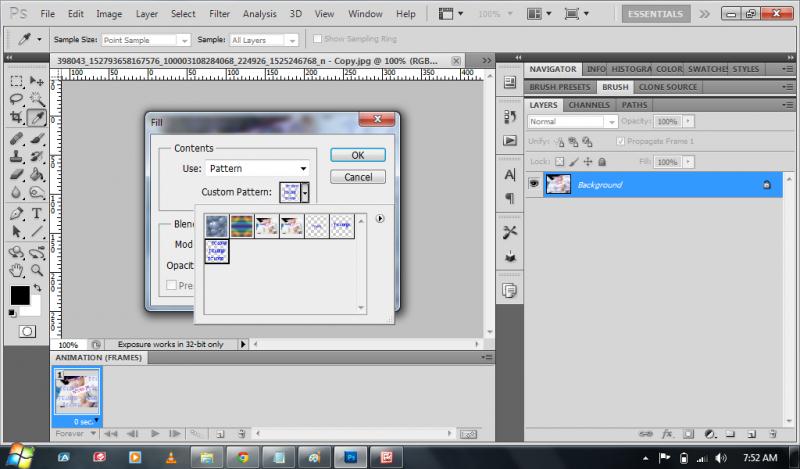Toggle the Show Sampling Ring checkbox
The height and width of the screenshot is (469, 800).
click(x=317, y=38)
